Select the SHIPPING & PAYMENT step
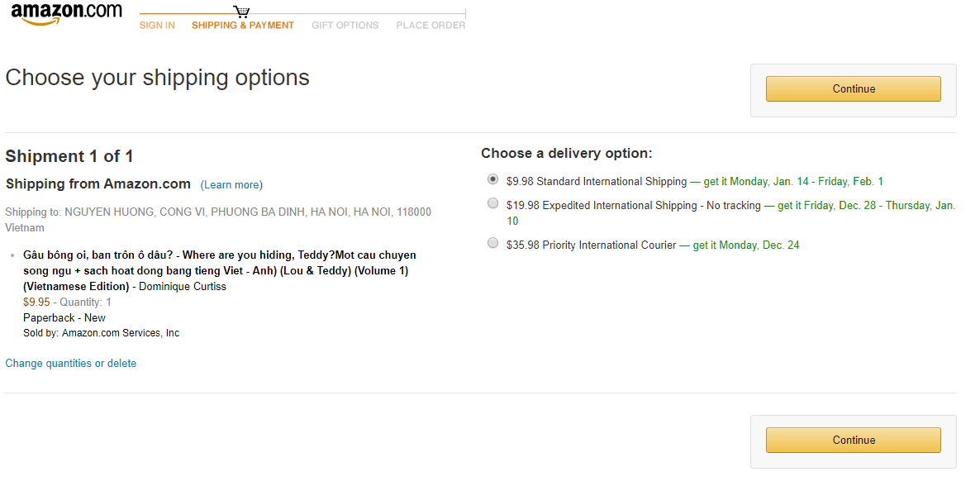This screenshot has height=486, width=980. tap(243, 26)
